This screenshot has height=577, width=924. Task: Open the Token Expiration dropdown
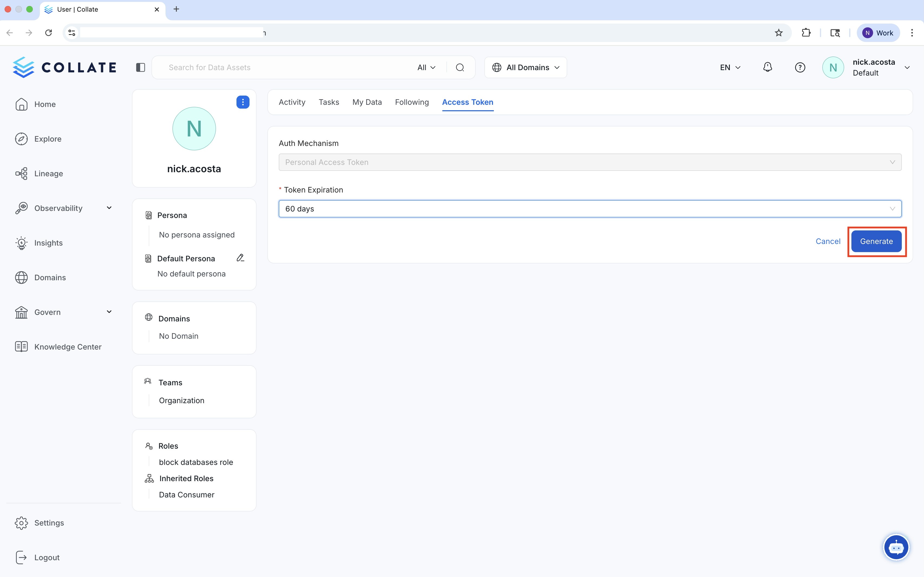589,209
